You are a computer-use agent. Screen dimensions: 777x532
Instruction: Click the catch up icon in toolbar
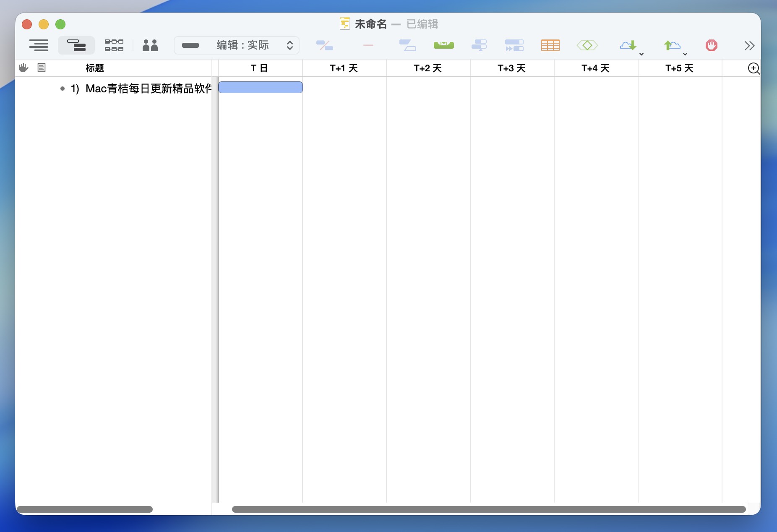(x=479, y=45)
